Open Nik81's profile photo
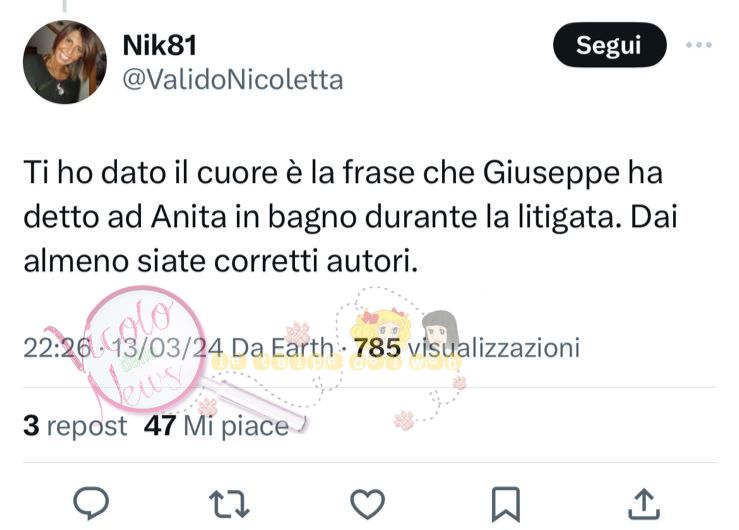The image size is (739, 530). pyautogui.click(x=65, y=62)
